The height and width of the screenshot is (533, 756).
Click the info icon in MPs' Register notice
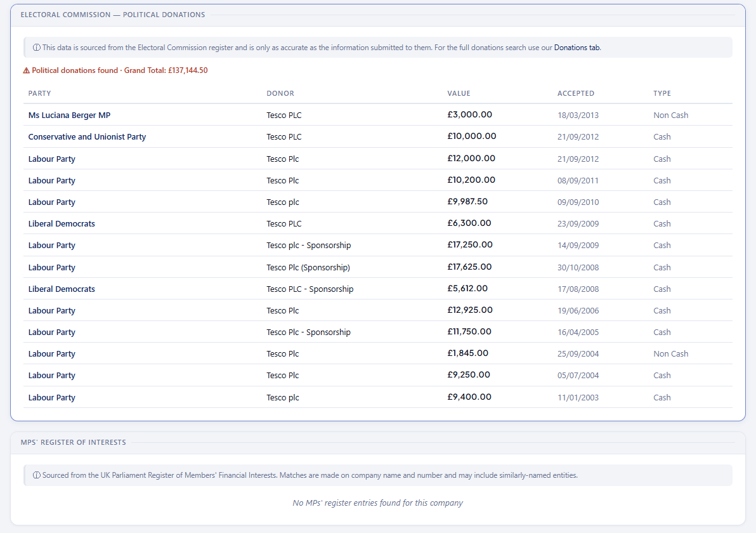pos(36,475)
